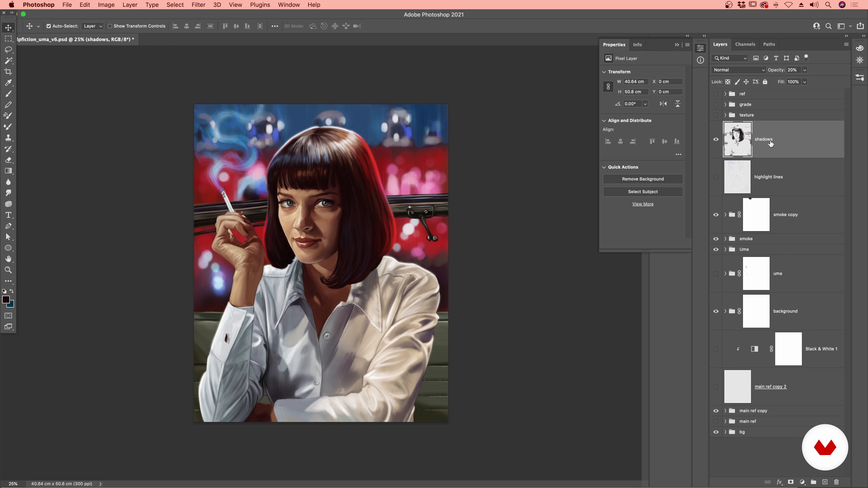Select the Path Selection tool
The image size is (868, 488).
8,237
